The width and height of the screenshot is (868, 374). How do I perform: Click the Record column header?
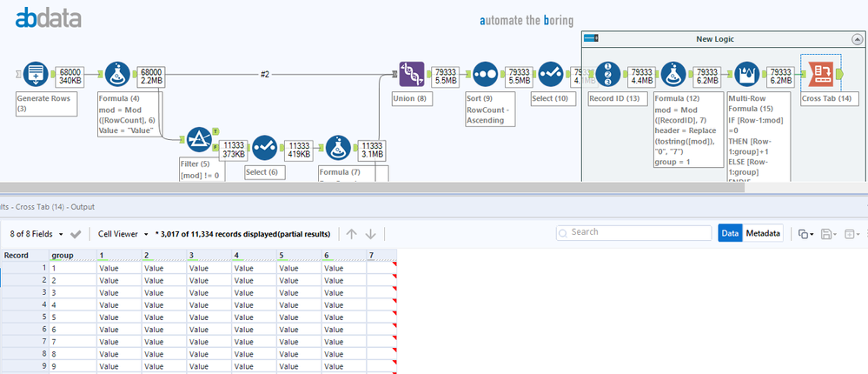[x=24, y=256]
